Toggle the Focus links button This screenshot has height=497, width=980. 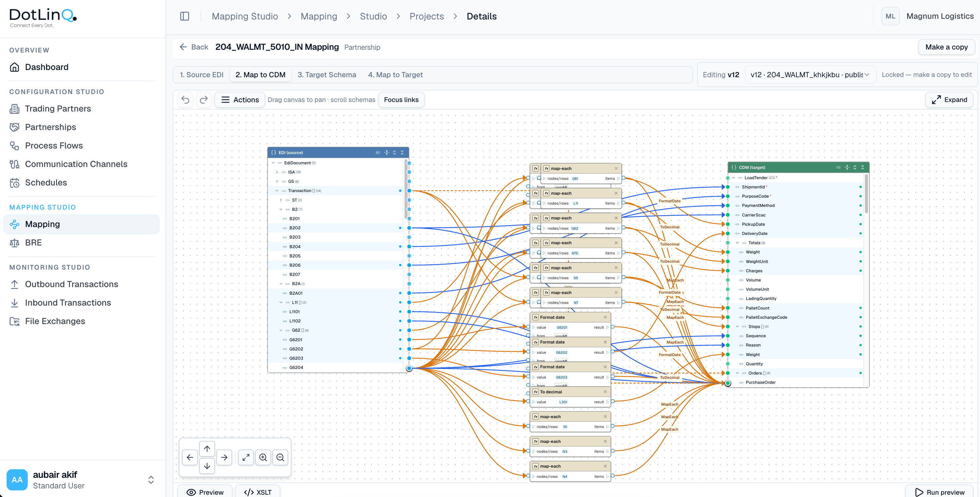pos(401,100)
